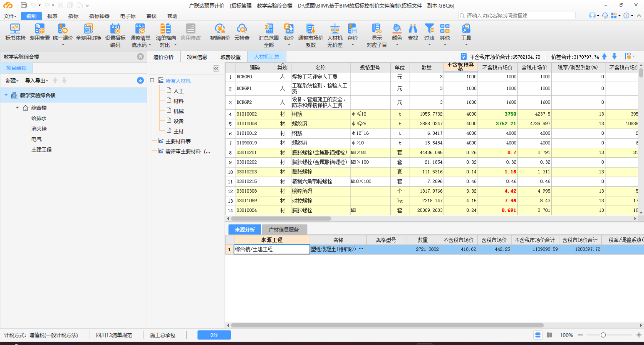The image size is (644, 345).
Task: Open the 过滤 dropdown arrow
Action: [429, 45]
